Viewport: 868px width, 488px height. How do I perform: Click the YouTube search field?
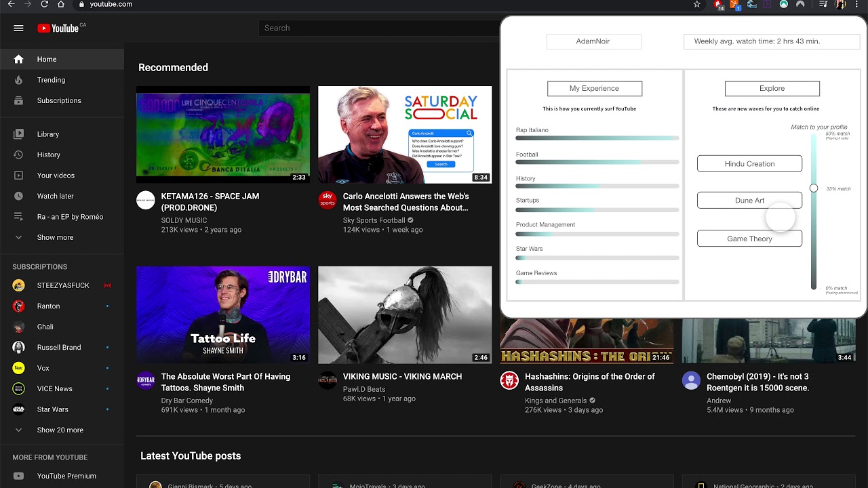click(378, 28)
